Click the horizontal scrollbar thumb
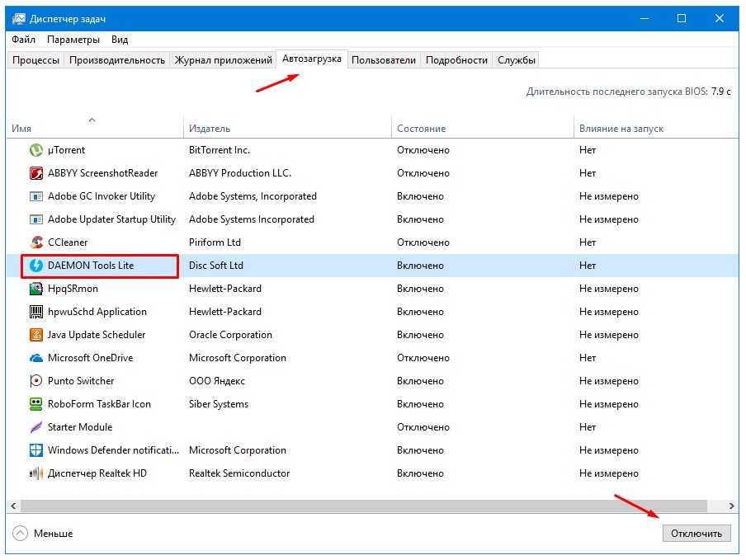The image size is (746, 560). [364, 506]
